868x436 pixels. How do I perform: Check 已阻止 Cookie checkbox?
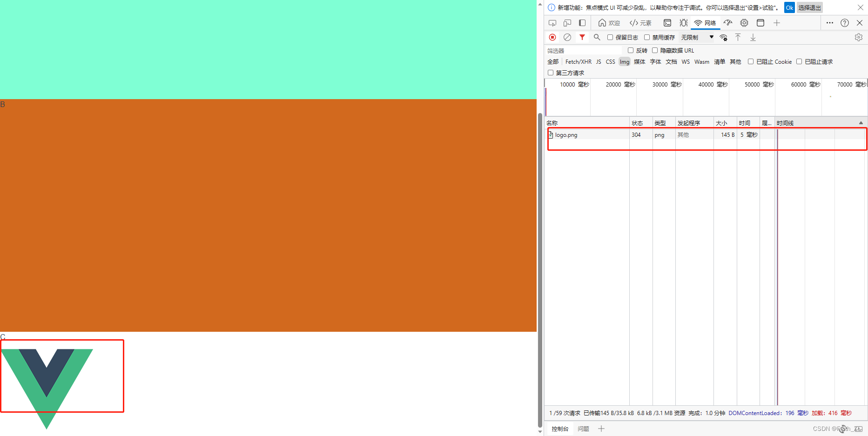click(751, 61)
